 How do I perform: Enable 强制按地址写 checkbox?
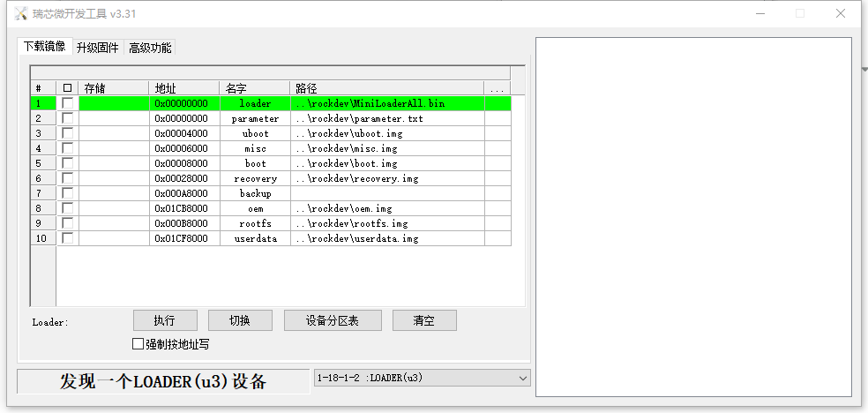(138, 344)
